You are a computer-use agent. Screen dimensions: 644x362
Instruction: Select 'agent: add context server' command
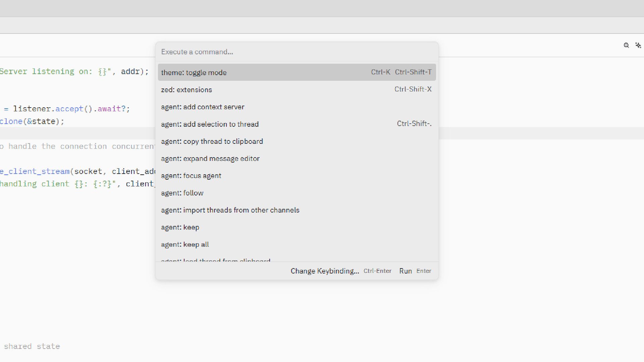pyautogui.click(x=297, y=107)
